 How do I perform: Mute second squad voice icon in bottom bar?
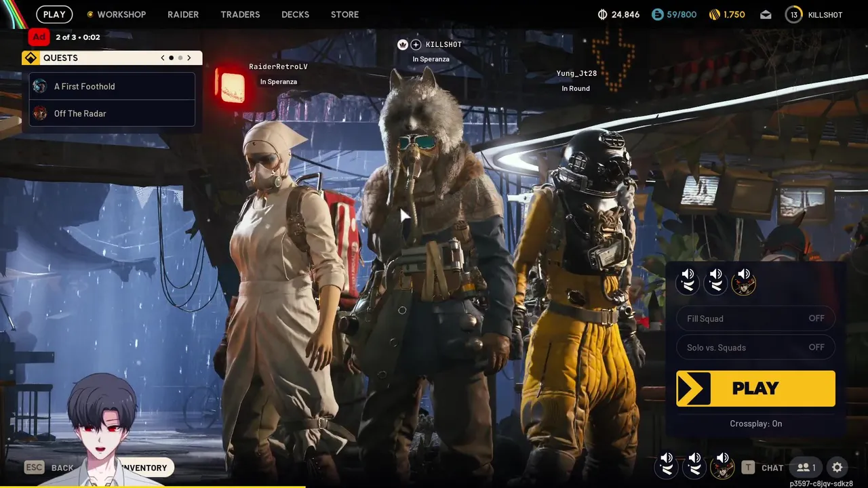[x=694, y=466]
